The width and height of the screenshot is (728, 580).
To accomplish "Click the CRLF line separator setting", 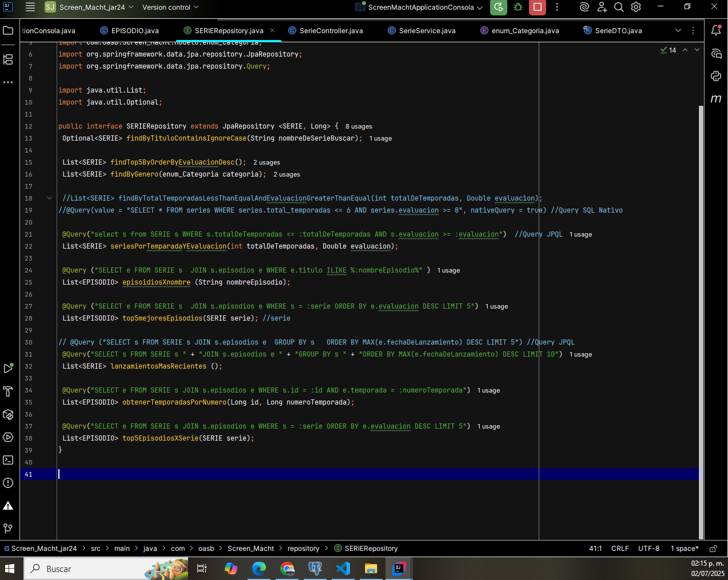I will point(620,549).
